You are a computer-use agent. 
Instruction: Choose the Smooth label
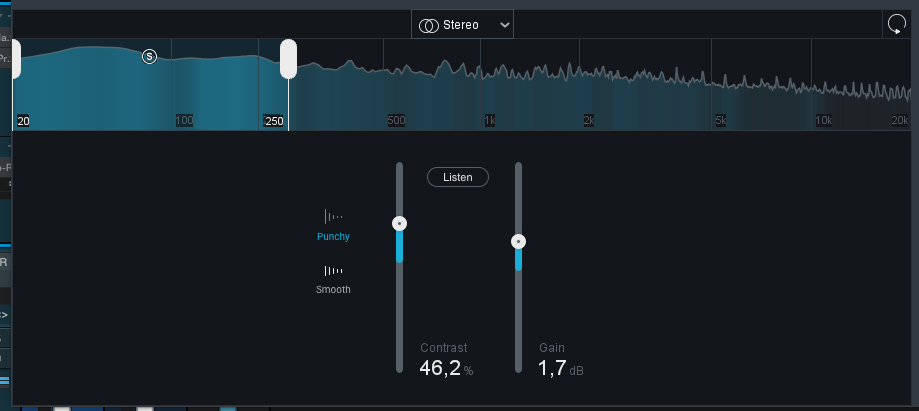point(333,289)
